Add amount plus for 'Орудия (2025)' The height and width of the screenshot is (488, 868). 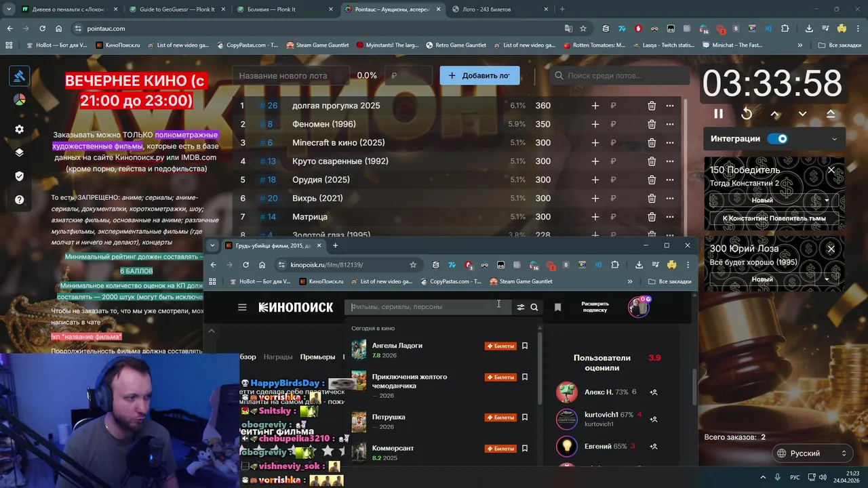click(595, 180)
